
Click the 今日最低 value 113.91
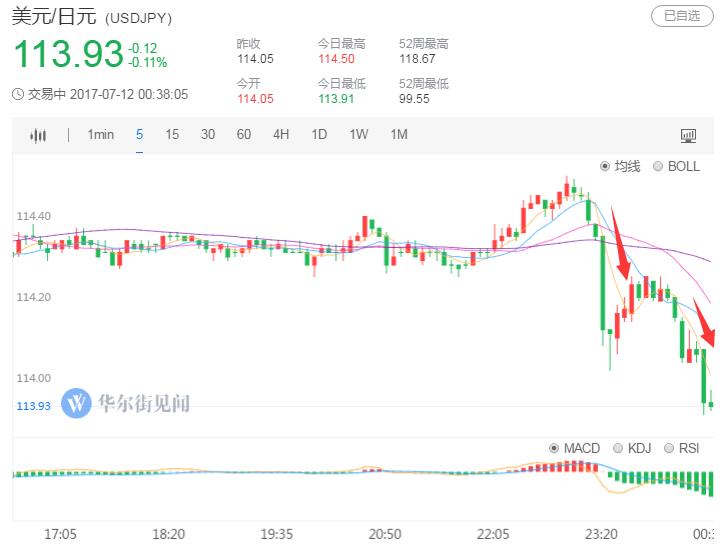tap(336, 99)
